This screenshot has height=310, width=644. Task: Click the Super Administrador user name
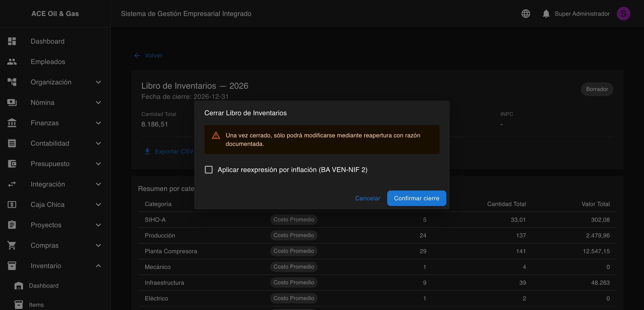tap(582, 14)
